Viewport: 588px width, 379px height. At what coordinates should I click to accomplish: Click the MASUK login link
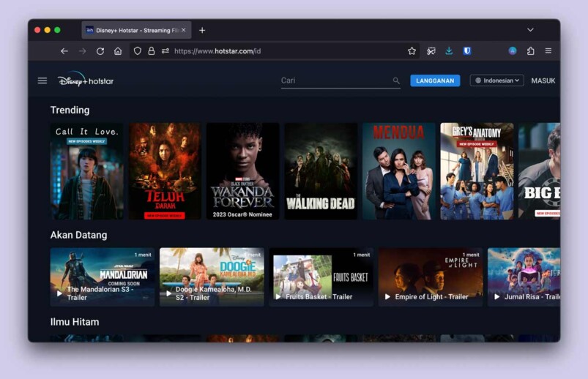pos(543,80)
